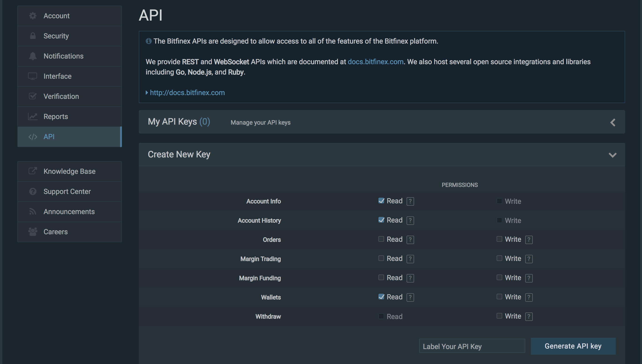Open help for Withdraw Write permission

529,317
